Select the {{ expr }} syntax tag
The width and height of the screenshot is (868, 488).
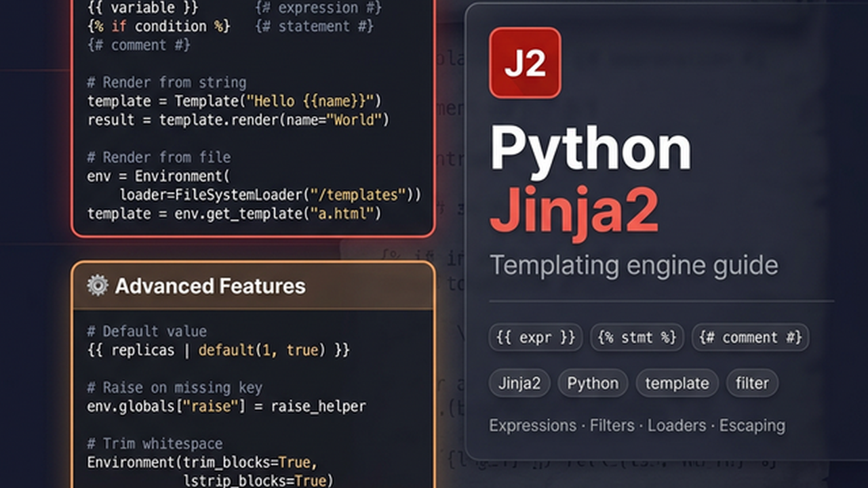click(x=535, y=337)
